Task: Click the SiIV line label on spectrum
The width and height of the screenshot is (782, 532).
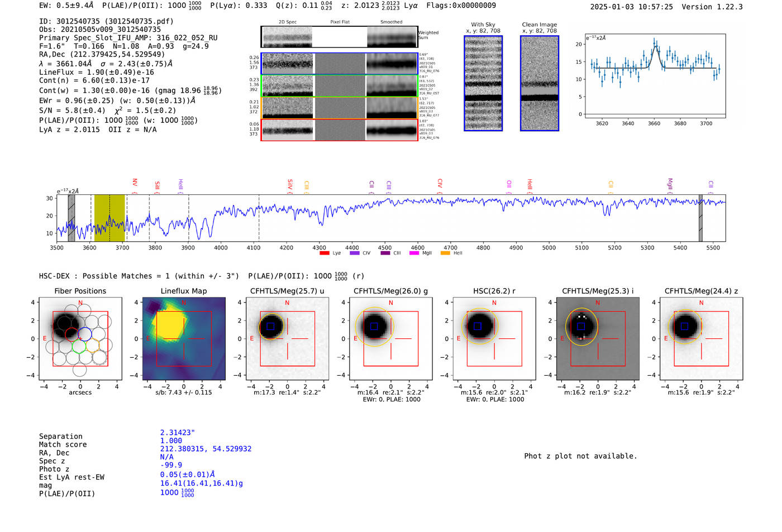Action: point(290,185)
